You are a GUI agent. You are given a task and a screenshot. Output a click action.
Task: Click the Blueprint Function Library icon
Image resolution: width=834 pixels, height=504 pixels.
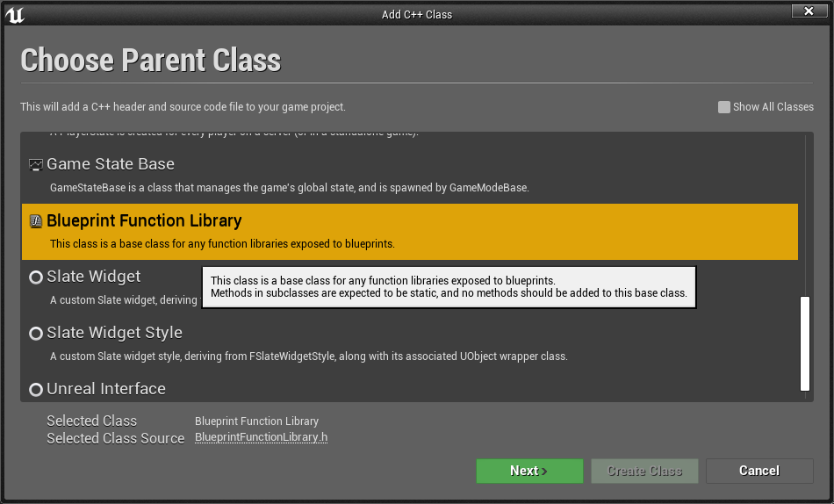pyautogui.click(x=36, y=221)
